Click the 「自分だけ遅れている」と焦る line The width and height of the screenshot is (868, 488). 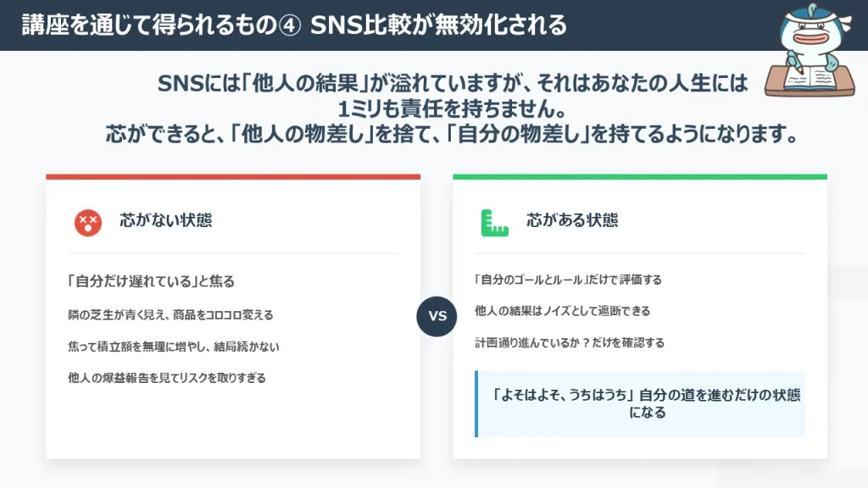point(151,281)
